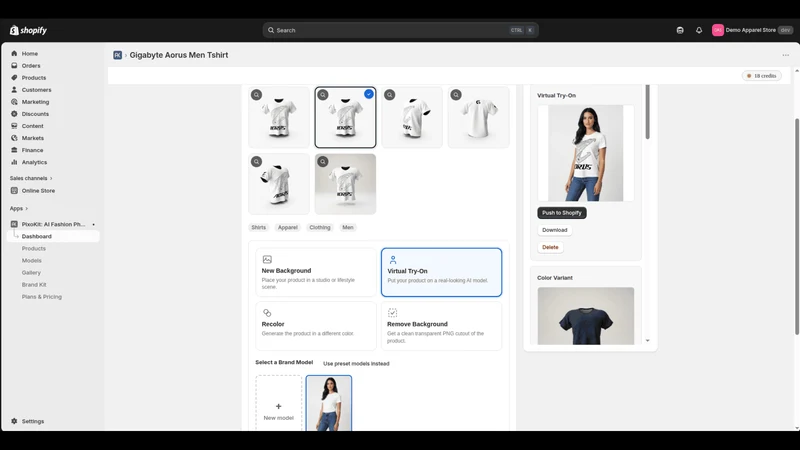
Task: Open Orders in the sidebar
Action: click(31, 66)
